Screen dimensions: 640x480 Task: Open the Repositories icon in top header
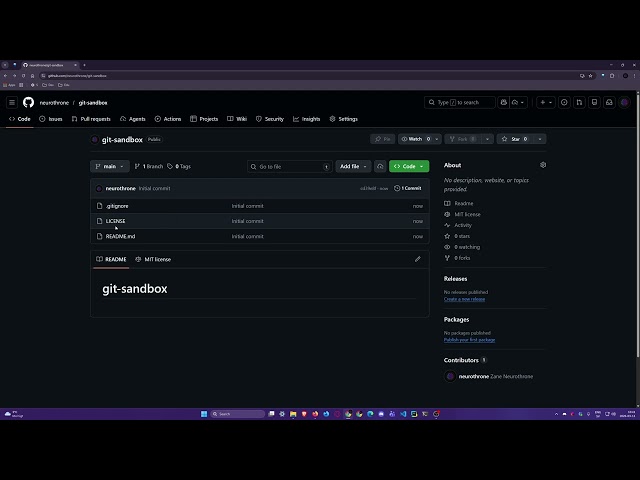594,102
